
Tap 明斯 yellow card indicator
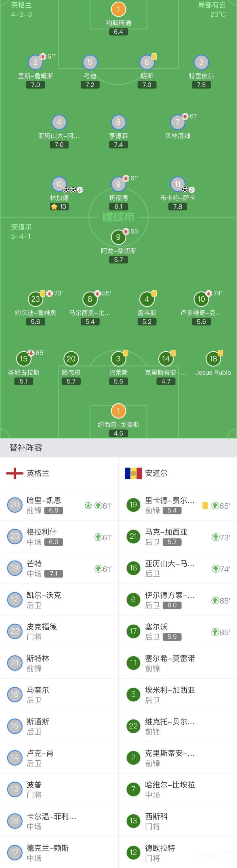point(154,57)
